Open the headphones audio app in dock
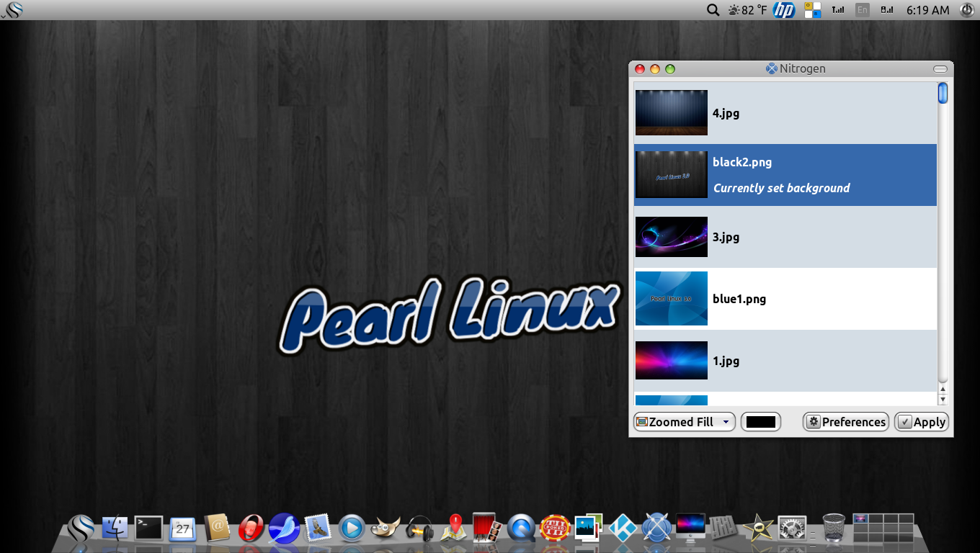980x553 pixels. point(419,529)
